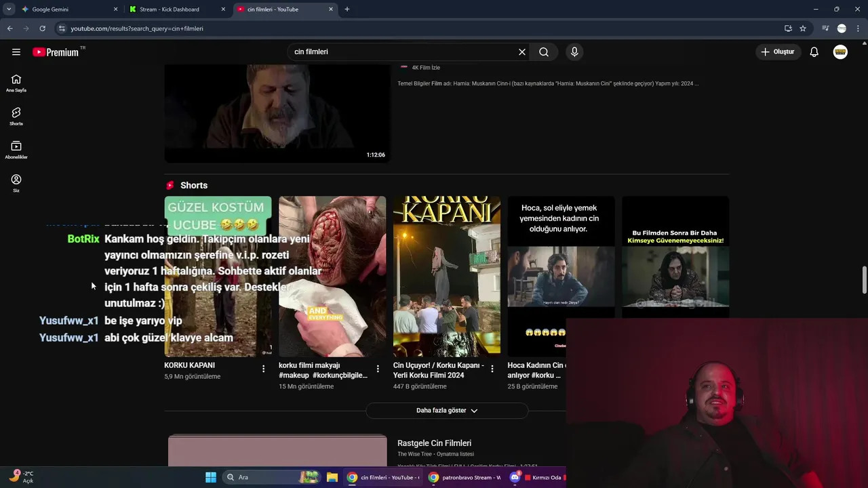Image resolution: width=868 pixels, height=488 pixels.
Task: Open options for KORKU KAPANI short
Action: (x=264, y=369)
